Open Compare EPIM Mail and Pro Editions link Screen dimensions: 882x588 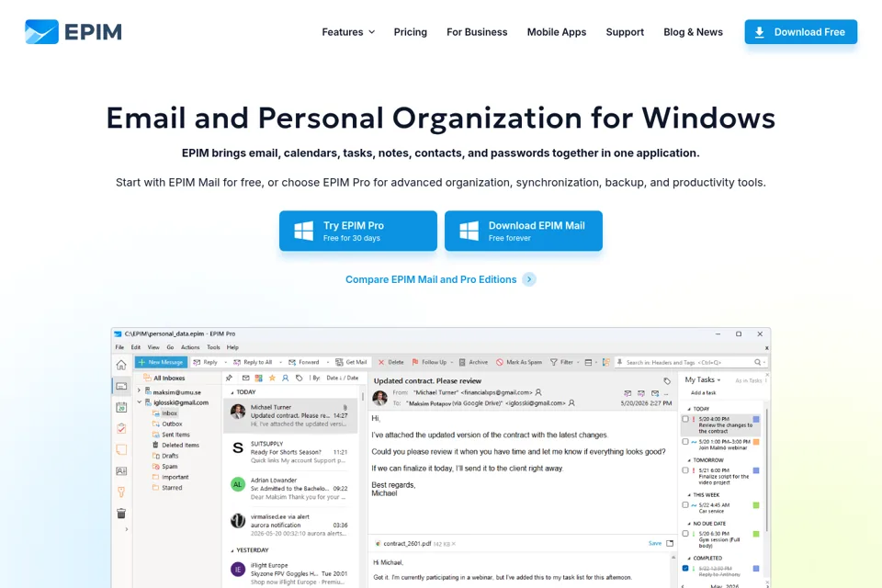440,279
